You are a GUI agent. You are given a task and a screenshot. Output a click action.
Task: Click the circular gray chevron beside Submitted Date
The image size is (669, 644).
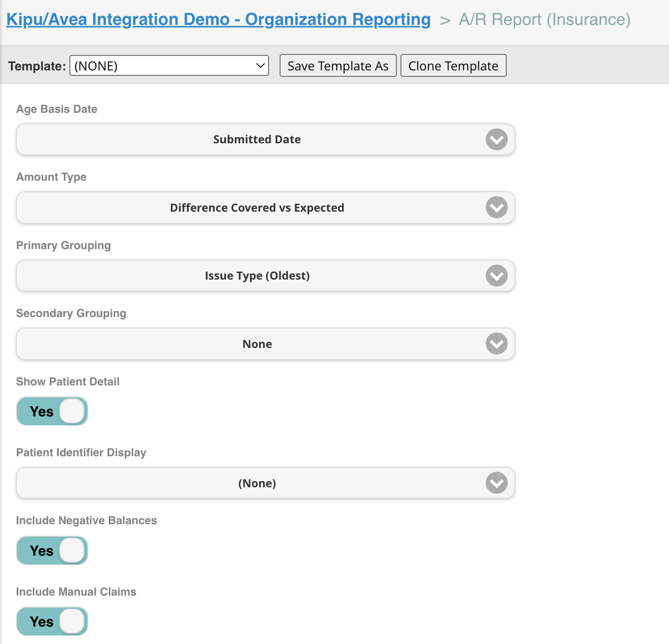pyautogui.click(x=496, y=139)
